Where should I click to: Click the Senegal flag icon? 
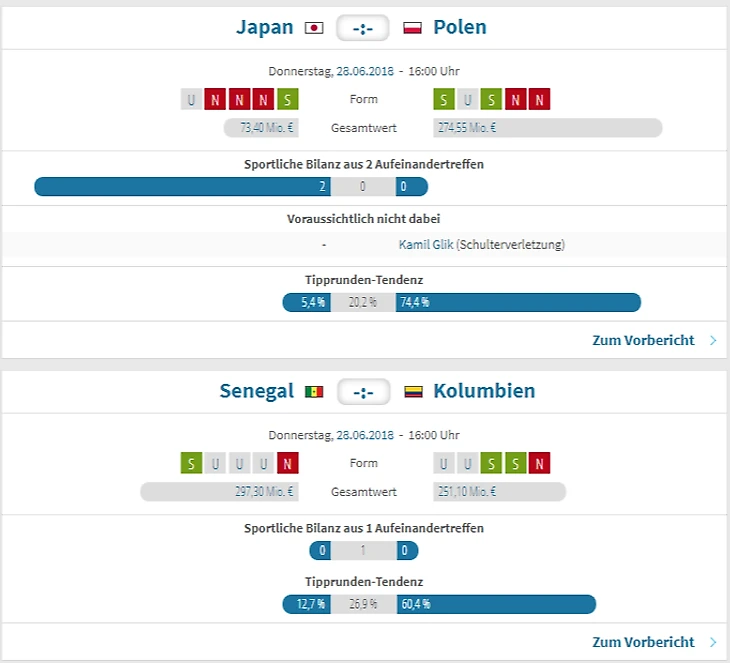coord(314,391)
